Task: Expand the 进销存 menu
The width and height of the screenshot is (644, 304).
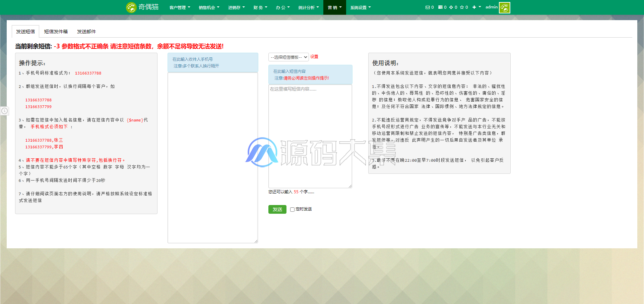Action: [237, 7]
